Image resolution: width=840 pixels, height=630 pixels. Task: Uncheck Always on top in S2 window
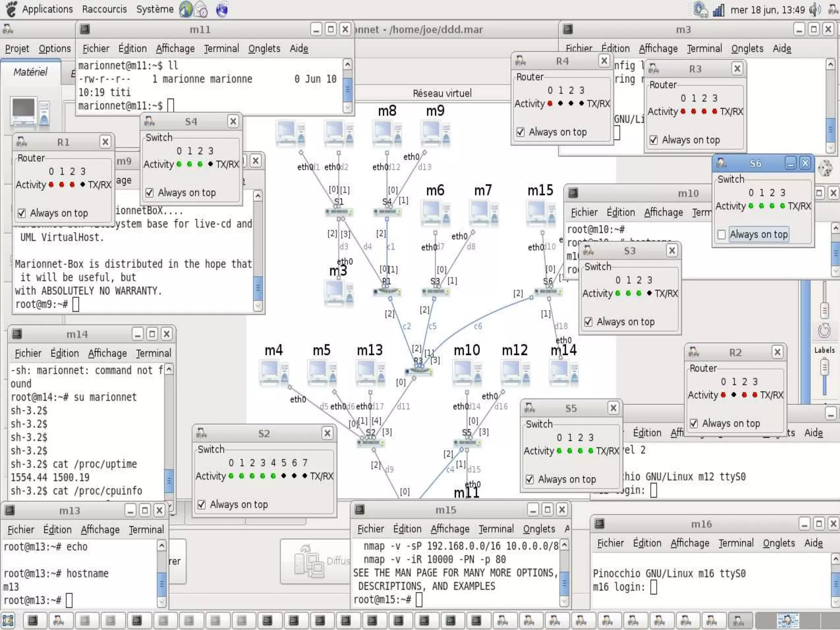point(201,504)
